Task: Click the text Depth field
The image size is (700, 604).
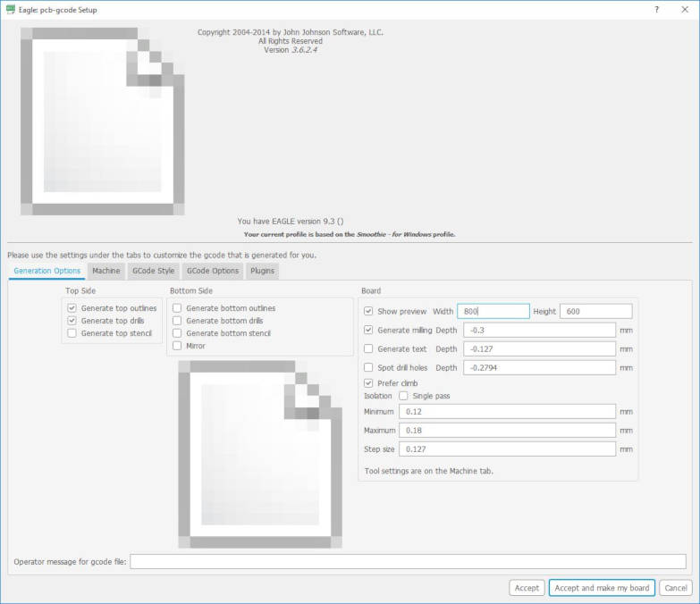Action: (539, 348)
